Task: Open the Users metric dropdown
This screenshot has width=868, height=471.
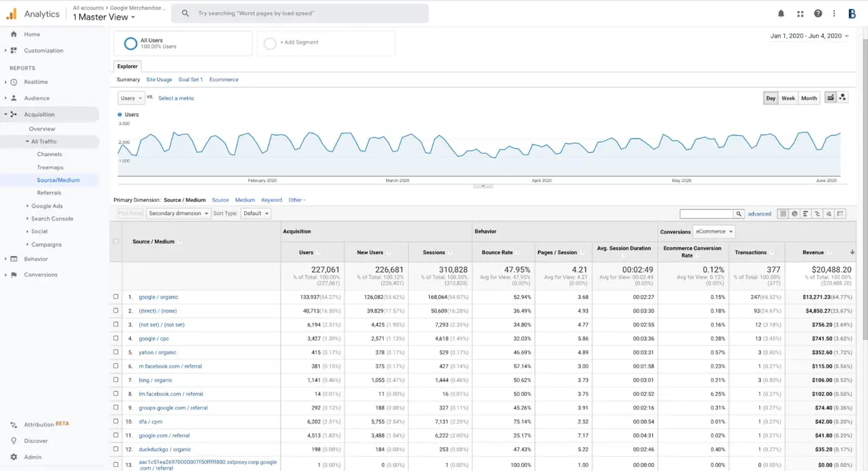Action: click(x=131, y=98)
